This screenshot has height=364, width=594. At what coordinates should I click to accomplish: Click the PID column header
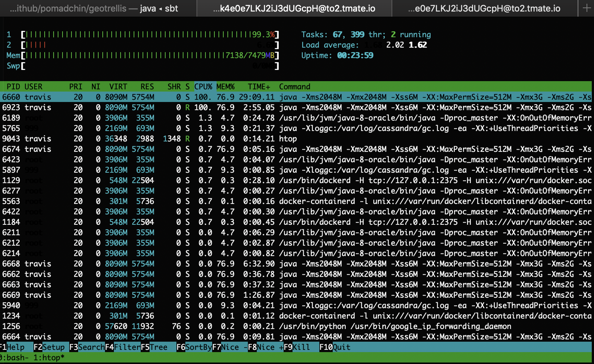[13, 87]
